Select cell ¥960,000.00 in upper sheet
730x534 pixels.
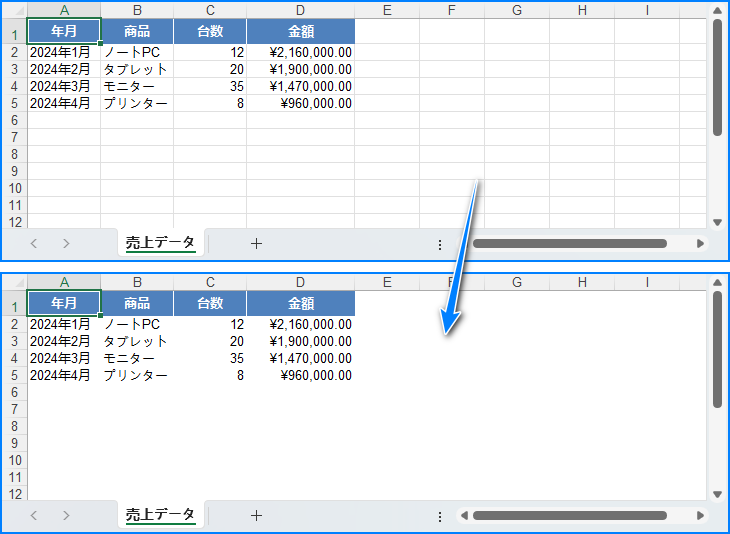[301, 103]
